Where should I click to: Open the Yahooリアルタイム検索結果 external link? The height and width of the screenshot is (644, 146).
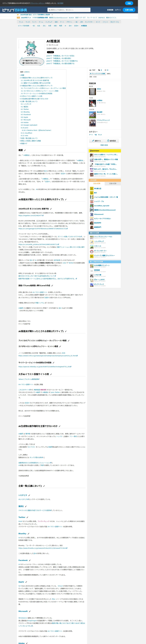29,379
